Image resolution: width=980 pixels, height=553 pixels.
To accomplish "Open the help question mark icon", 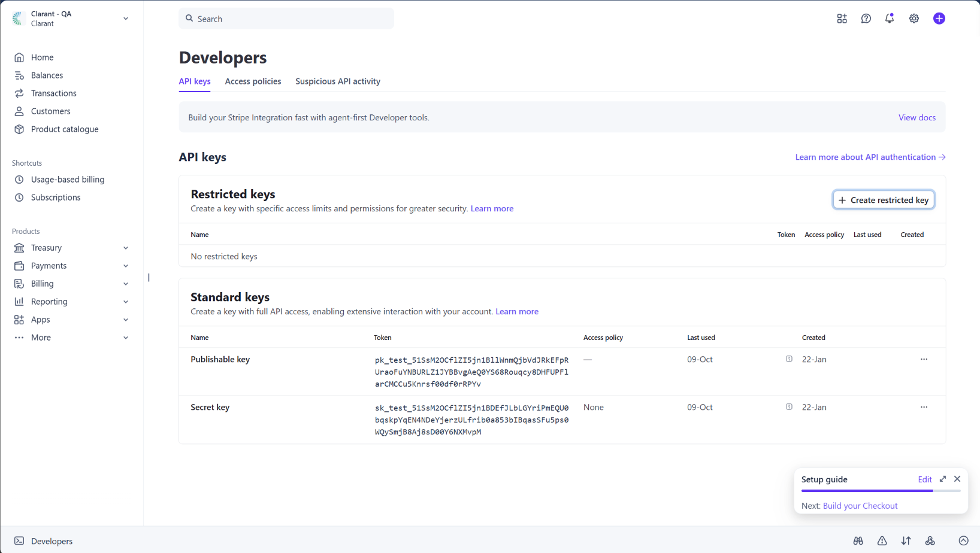I will 866,19.
